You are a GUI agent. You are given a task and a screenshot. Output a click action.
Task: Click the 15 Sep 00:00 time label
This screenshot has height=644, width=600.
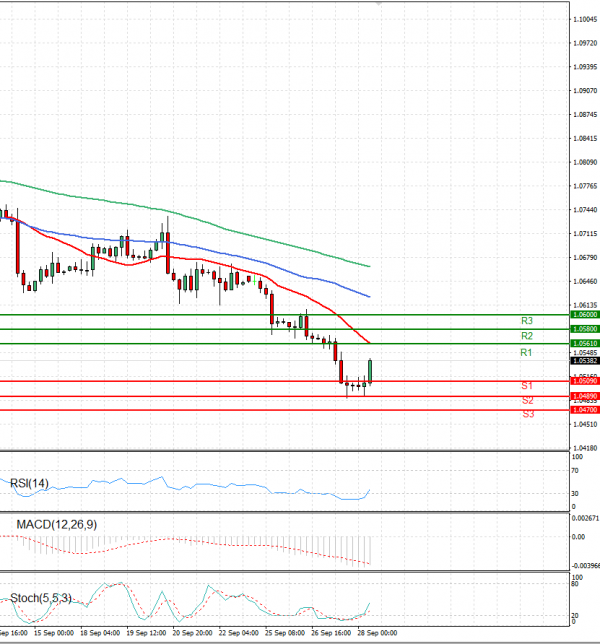[x=54, y=633]
